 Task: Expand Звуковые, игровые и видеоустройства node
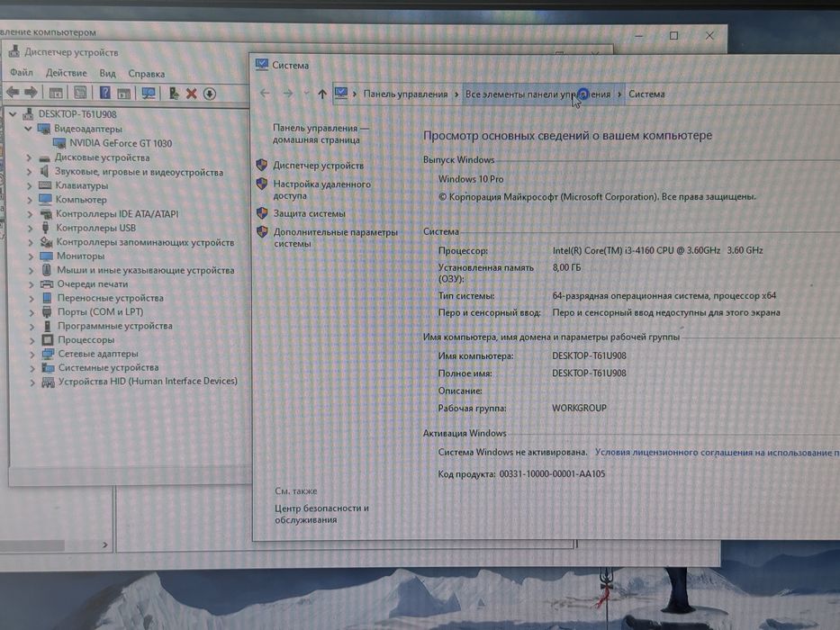(29, 171)
